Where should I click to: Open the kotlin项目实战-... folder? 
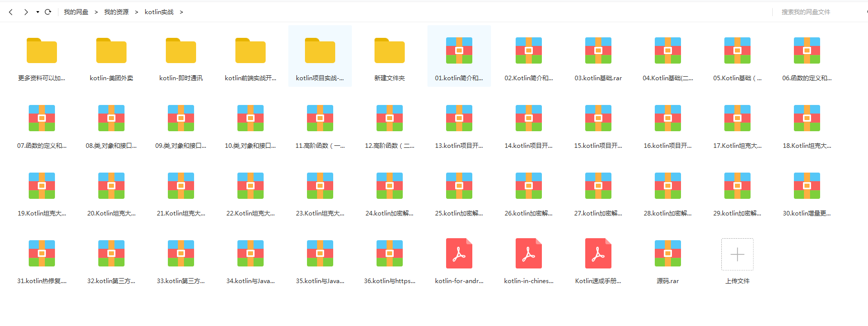[x=320, y=50]
